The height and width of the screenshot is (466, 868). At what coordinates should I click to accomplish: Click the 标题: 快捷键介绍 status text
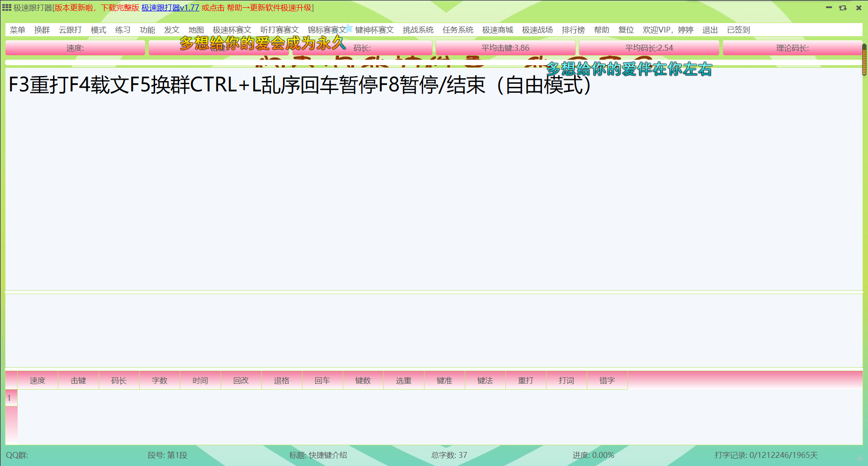pyautogui.click(x=318, y=455)
